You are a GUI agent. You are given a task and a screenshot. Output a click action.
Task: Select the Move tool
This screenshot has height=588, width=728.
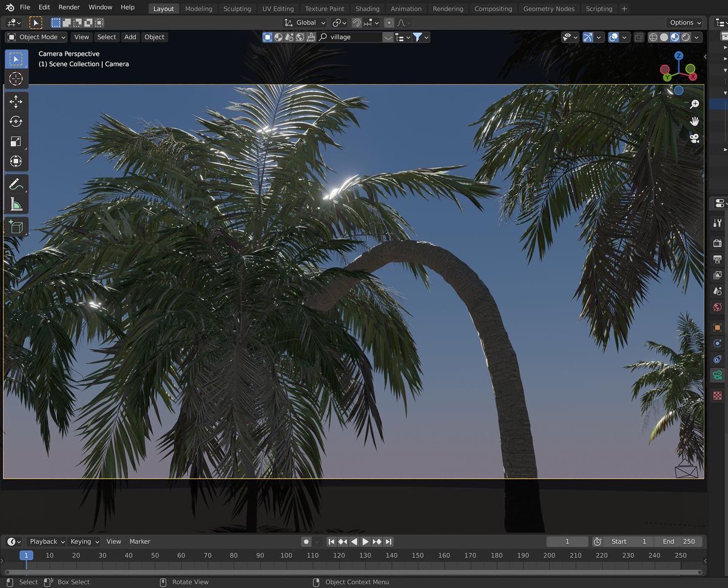point(16,101)
